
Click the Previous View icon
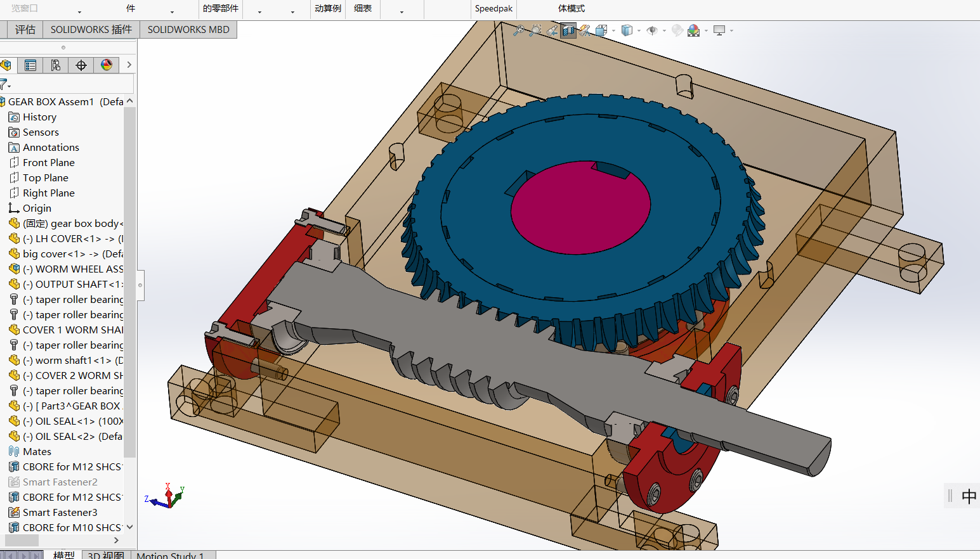pos(552,30)
